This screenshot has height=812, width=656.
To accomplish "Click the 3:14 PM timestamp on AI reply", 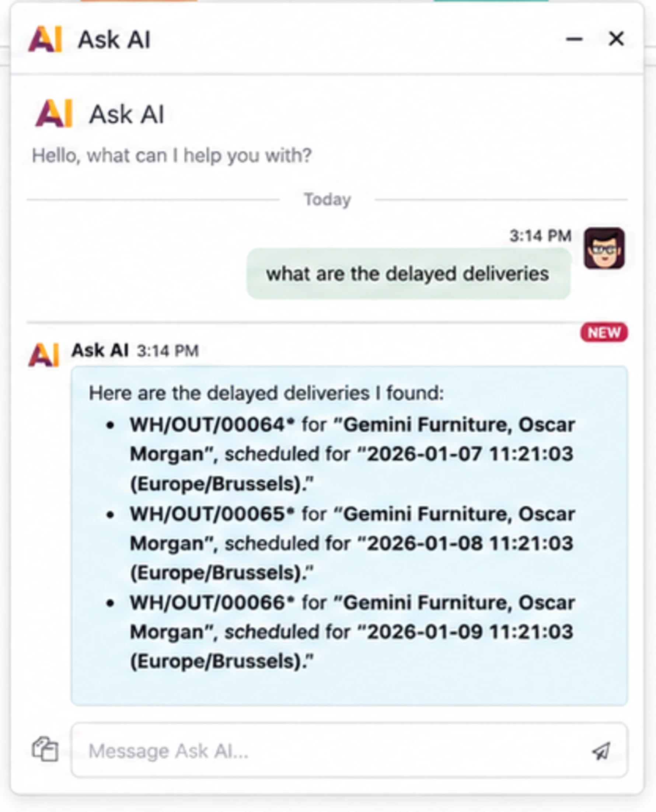I will pos(167,351).
